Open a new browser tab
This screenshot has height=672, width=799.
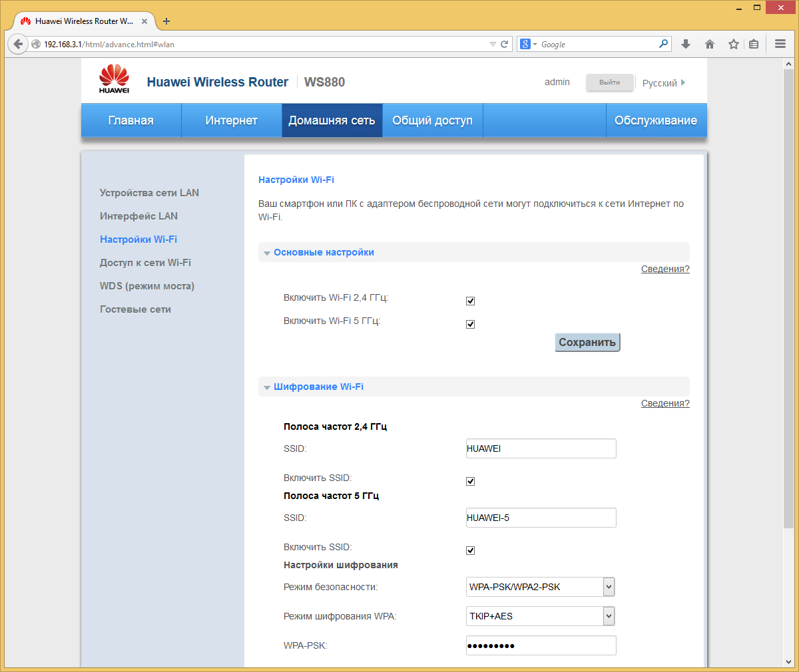(x=166, y=21)
